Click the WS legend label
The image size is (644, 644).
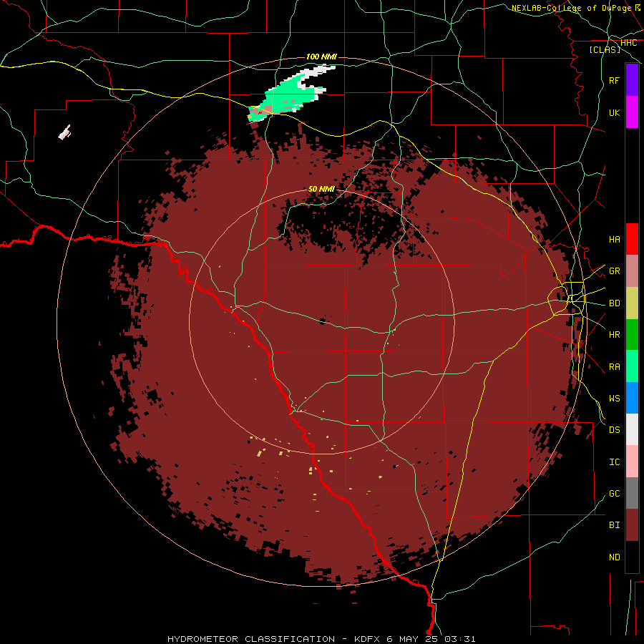click(x=614, y=398)
